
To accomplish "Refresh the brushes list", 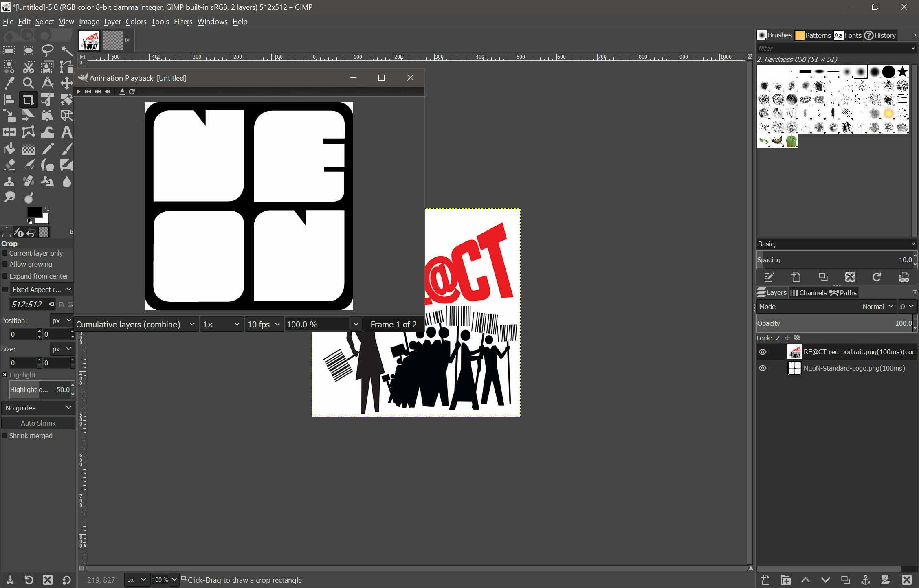I will tap(877, 277).
